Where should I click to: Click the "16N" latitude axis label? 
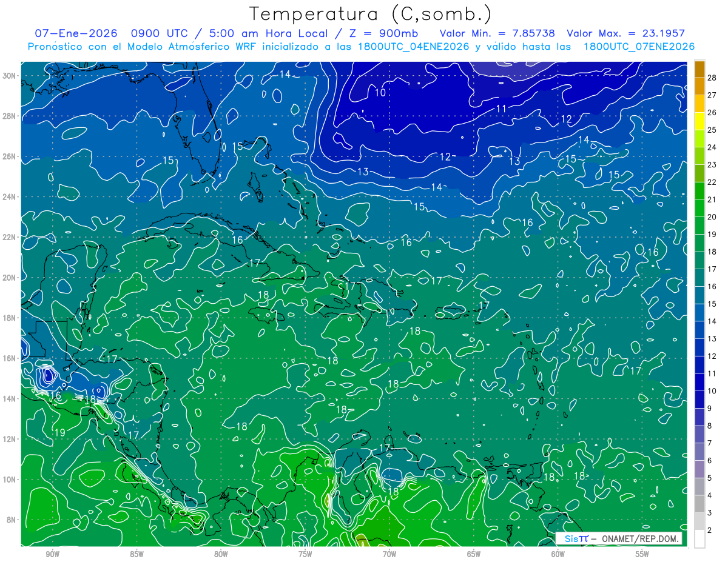(9, 358)
